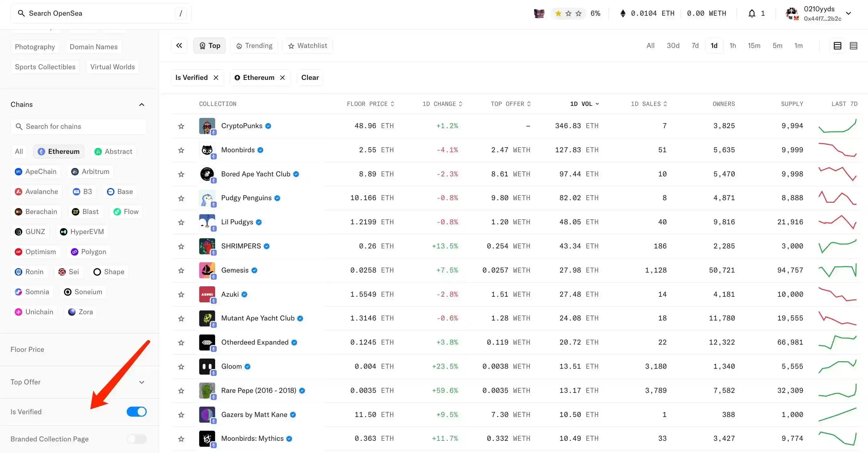Star the Bored Ape Yacht Club row

pyautogui.click(x=181, y=174)
